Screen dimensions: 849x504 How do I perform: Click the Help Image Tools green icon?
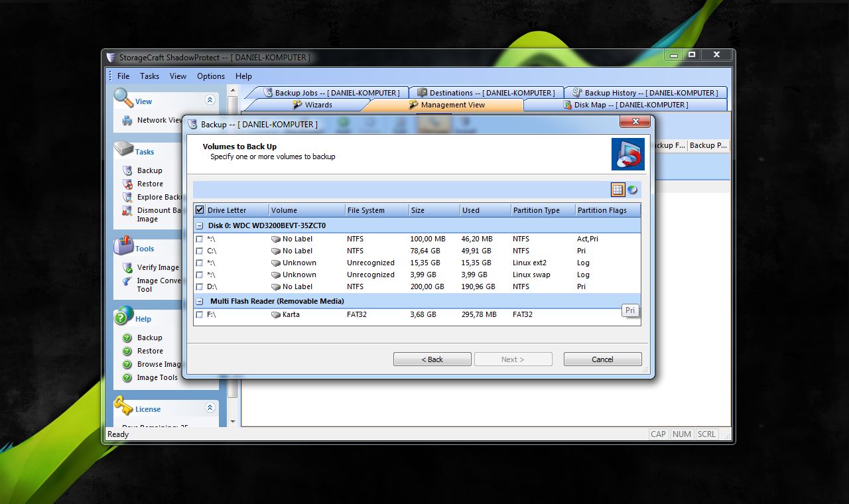127,377
